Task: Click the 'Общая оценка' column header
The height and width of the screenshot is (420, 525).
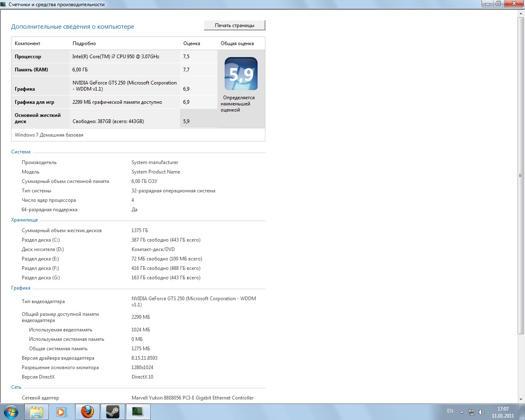Action: click(x=237, y=43)
